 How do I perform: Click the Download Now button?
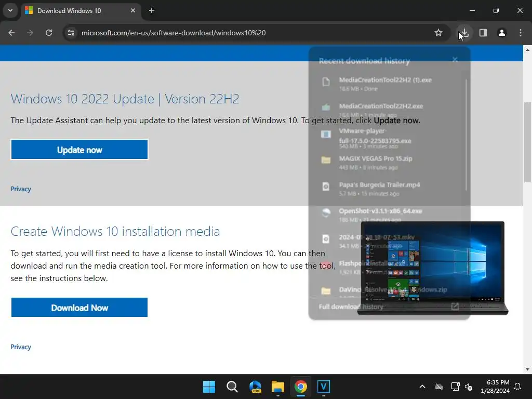pyautogui.click(x=79, y=308)
